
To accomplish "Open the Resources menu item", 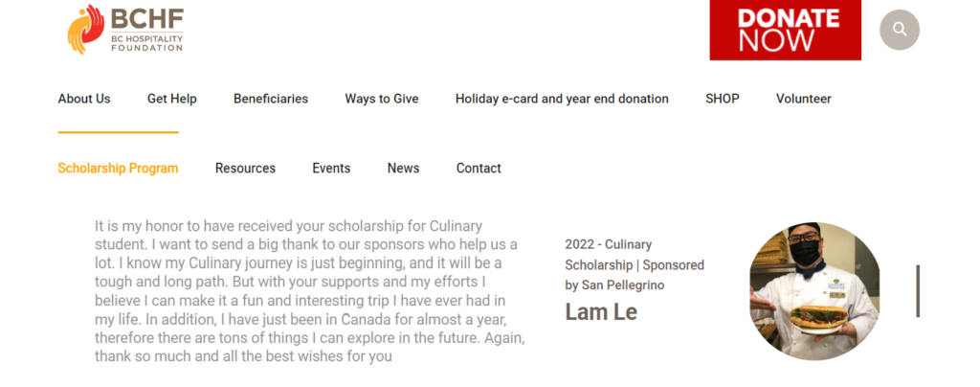I will (x=246, y=169).
